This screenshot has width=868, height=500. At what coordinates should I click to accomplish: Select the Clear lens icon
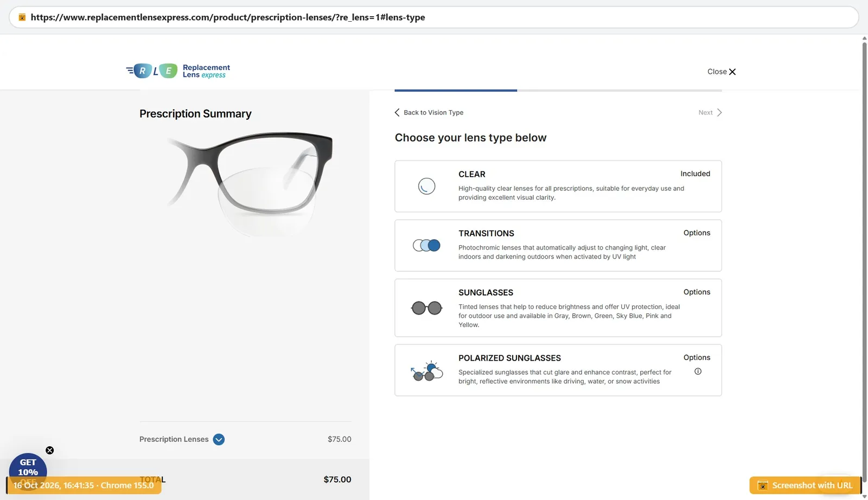tap(426, 186)
